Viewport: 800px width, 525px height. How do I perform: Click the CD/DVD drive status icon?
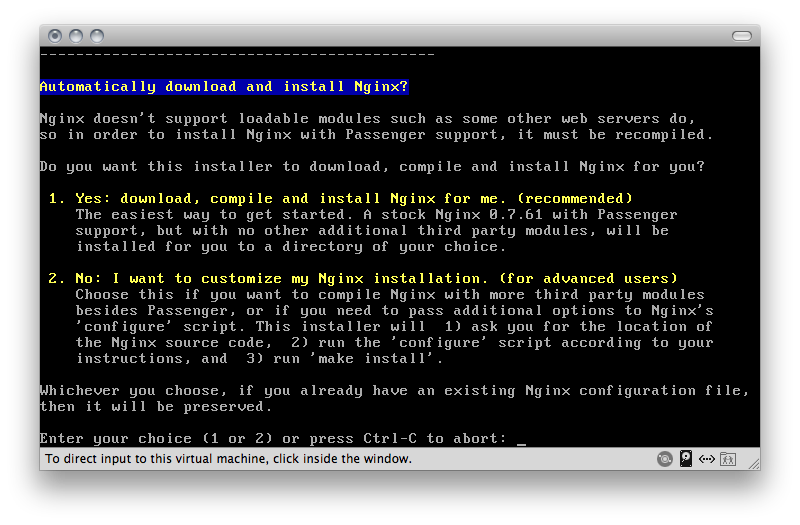point(664,459)
